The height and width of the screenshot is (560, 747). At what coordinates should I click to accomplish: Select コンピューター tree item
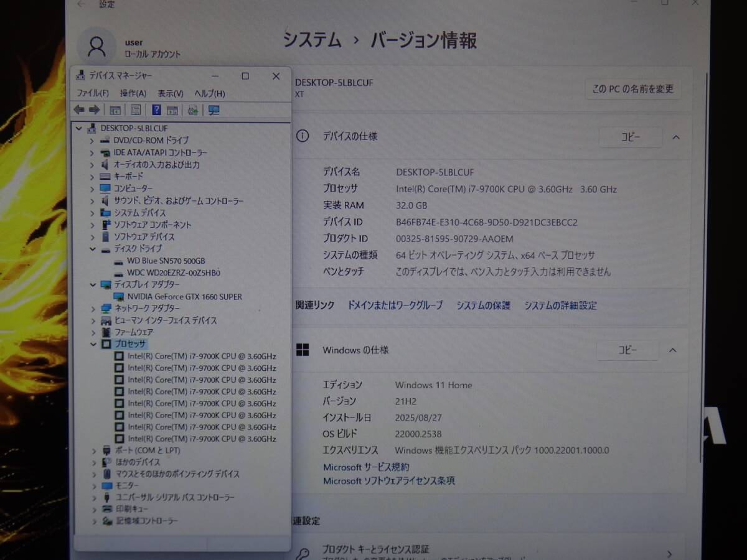133,189
